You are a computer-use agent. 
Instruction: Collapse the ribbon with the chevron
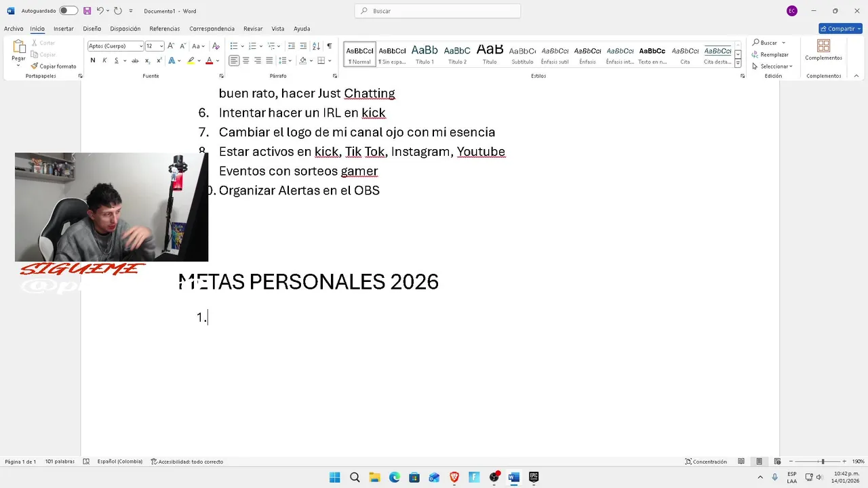point(856,76)
